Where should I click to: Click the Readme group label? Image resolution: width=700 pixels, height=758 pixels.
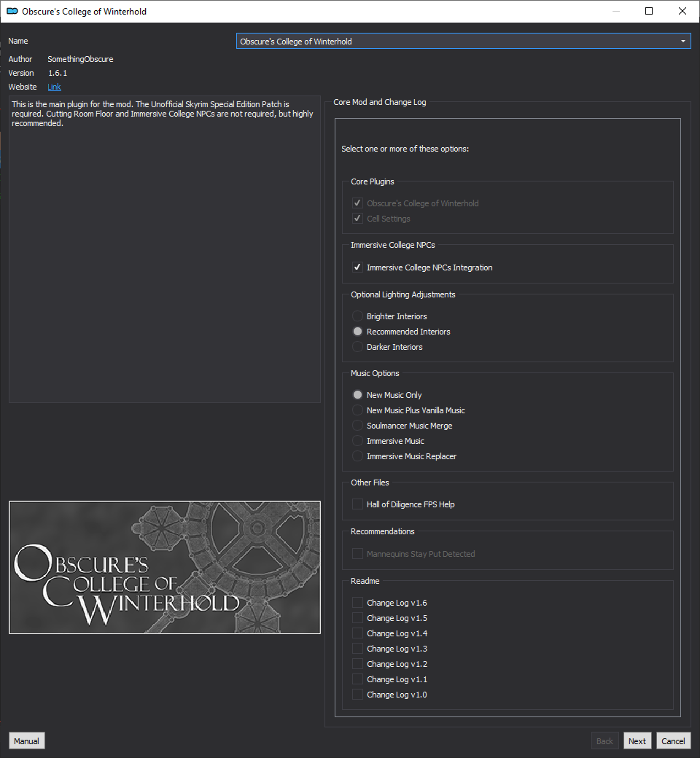click(365, 581)
